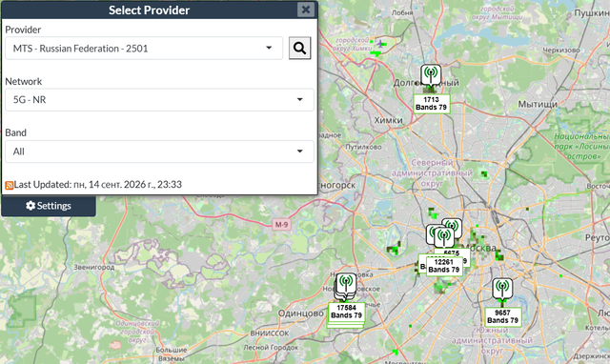610x364 pixels.
Task: Click the Мытищи city label on map
Action: [x=538, y=104]
